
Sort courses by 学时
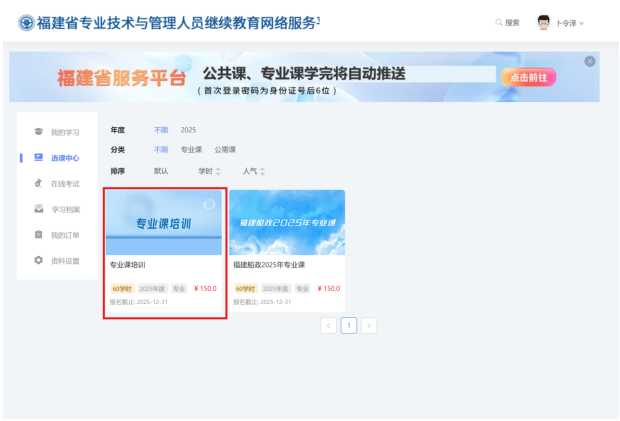click(209, 171)
